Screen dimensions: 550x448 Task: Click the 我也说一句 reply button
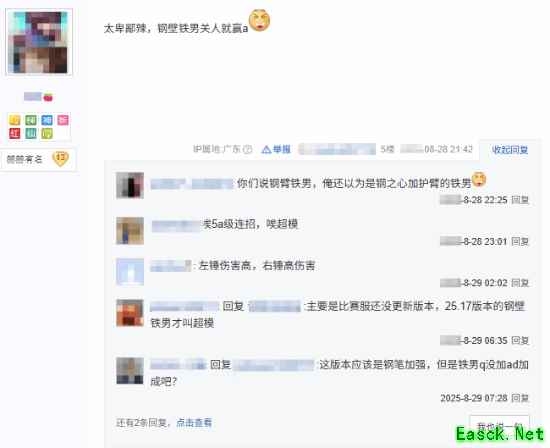point(499,425)
